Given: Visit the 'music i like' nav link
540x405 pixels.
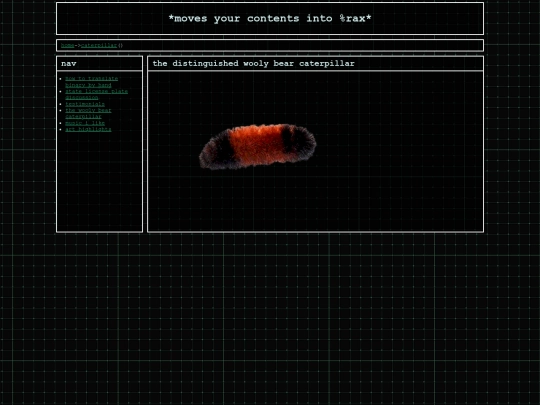Looking at the screenshot, I should coord(85,123).
